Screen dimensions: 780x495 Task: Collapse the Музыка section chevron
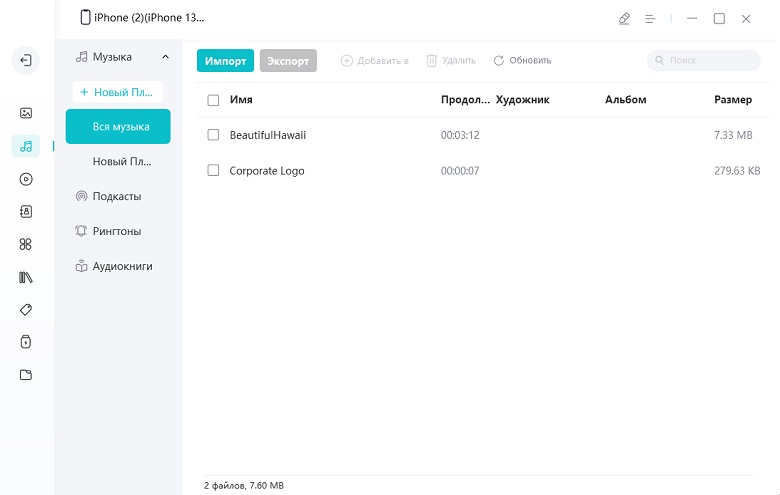pos(166,57)
